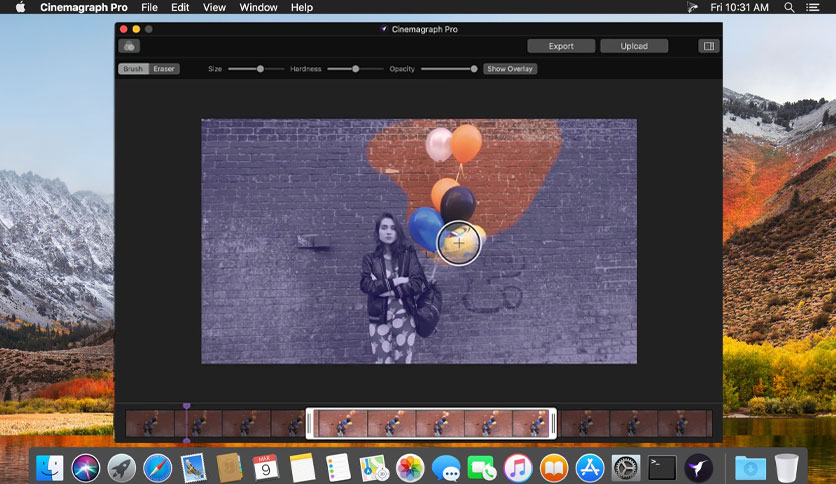Select the Brush mode
The width and height of the screenshot is (836, 484).
pyautogui.click(x=133, y=69)
